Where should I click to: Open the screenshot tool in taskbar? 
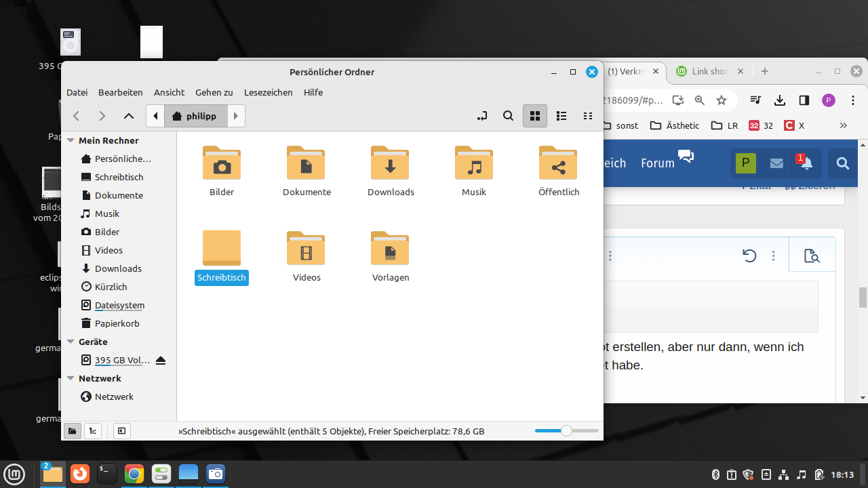pyautogui.click(x=216, y=474)
